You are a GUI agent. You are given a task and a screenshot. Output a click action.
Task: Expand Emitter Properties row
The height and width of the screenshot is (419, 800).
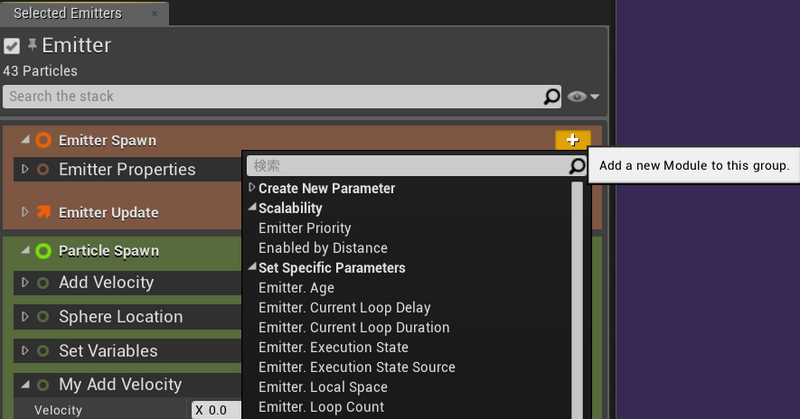coord(25,169)
